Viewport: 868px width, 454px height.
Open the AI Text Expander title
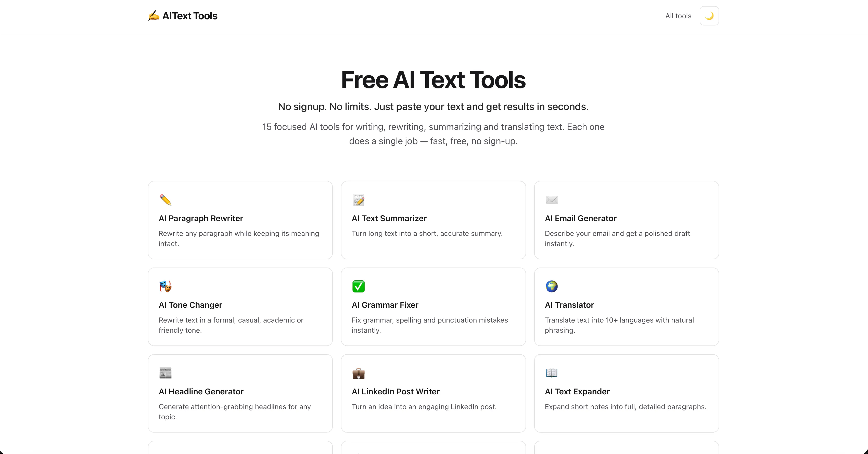pyautogui.click(x=577, y=392)
